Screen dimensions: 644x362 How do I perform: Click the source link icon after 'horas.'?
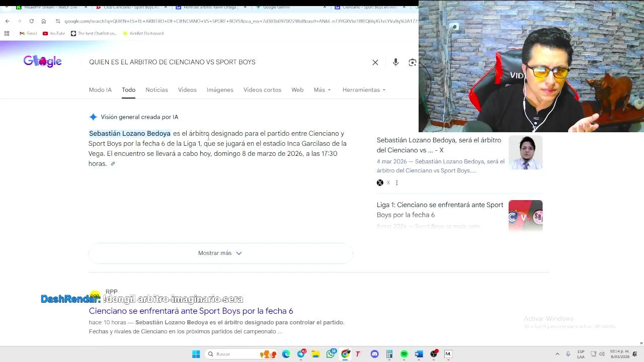[x=113, y=163]
